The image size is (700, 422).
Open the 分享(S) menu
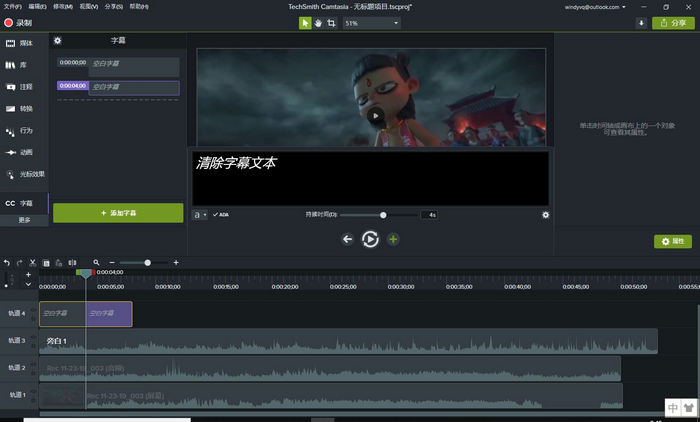(114, 7)
